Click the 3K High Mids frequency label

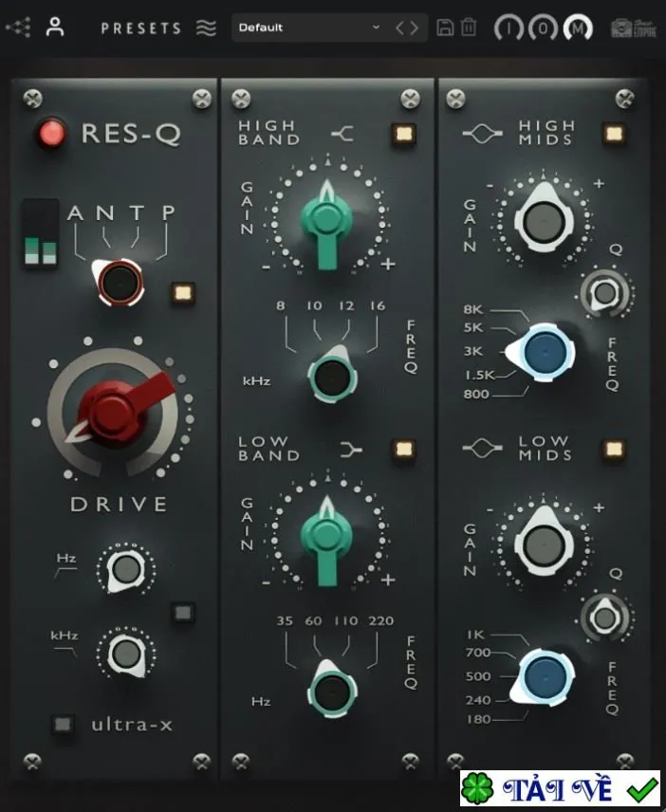(473, 352)
